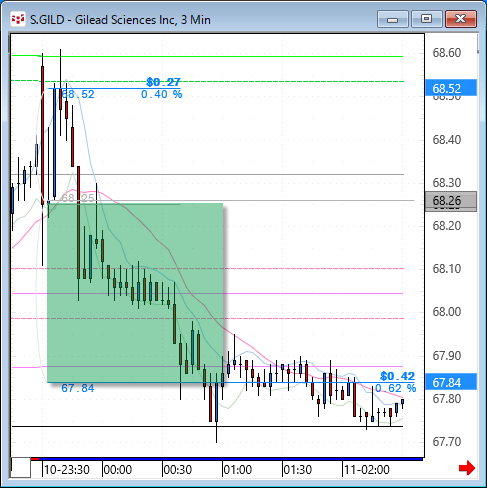Click the $0.42 profit label
This screenshot has height=488, width=487.
click(x=397, y=376)
